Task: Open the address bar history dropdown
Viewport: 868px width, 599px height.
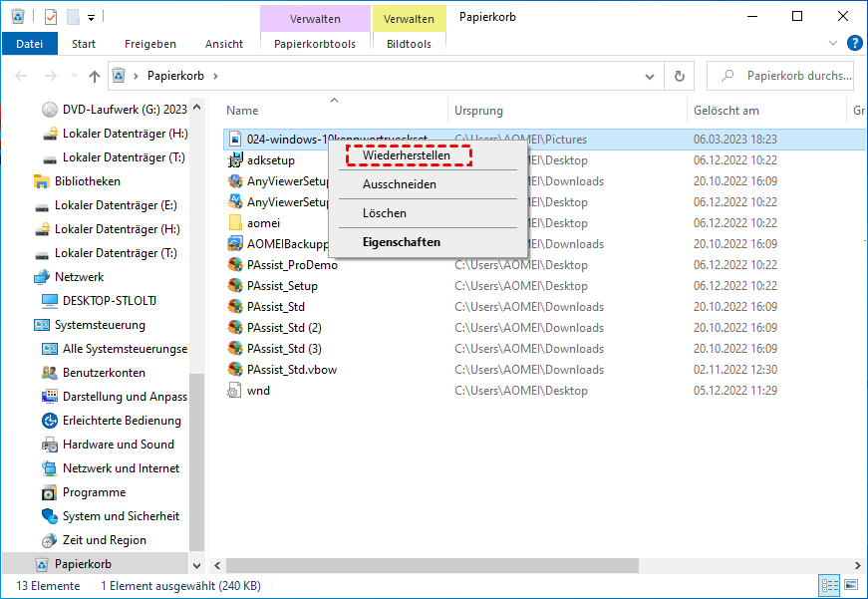Action: click(650, 77)
